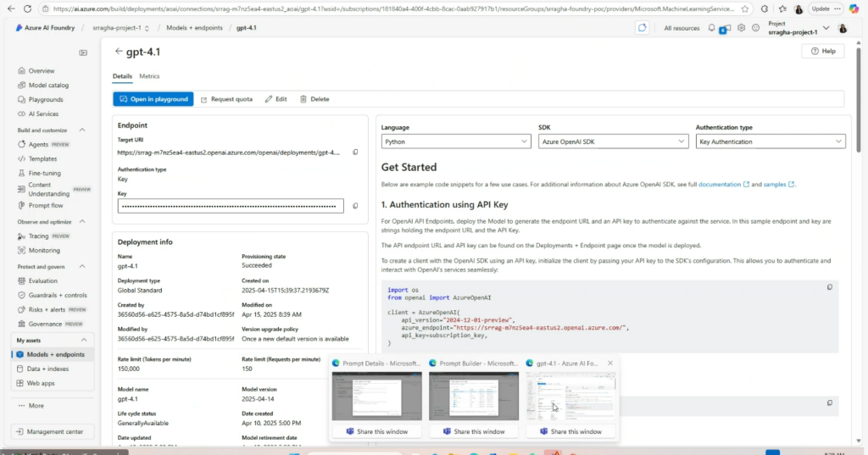Viewport: 868px width, 455px height.
Task: Open AI Services in the sidebar
Action: tap(43, 114)
